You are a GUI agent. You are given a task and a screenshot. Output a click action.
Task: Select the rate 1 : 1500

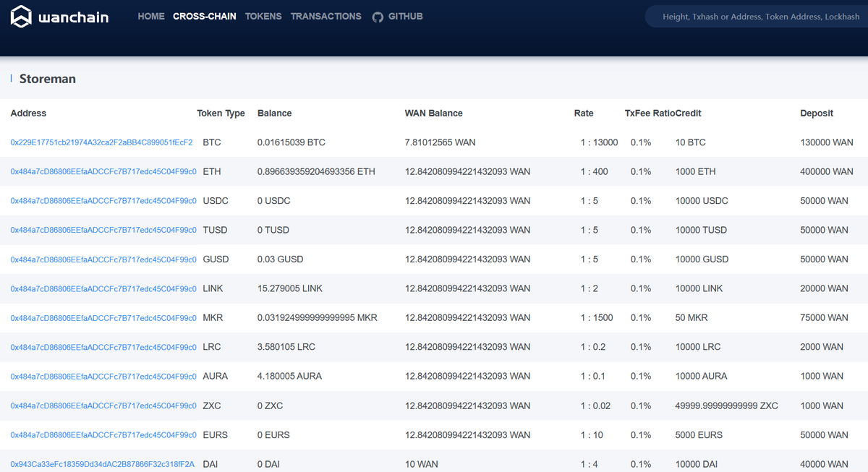click(597, 318)
